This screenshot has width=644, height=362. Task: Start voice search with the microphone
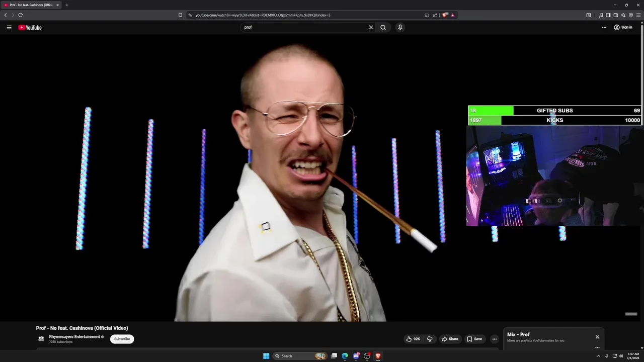pos(400,27)
